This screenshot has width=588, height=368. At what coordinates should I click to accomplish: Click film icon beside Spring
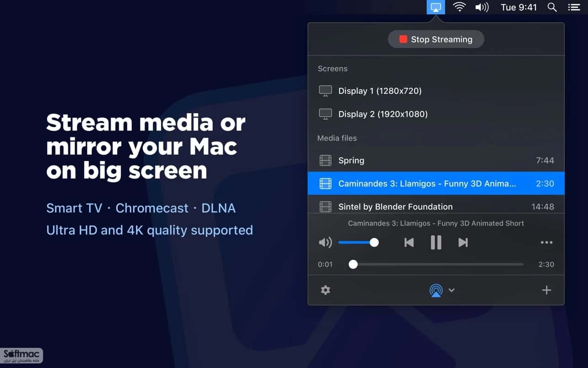pos(325,161)
